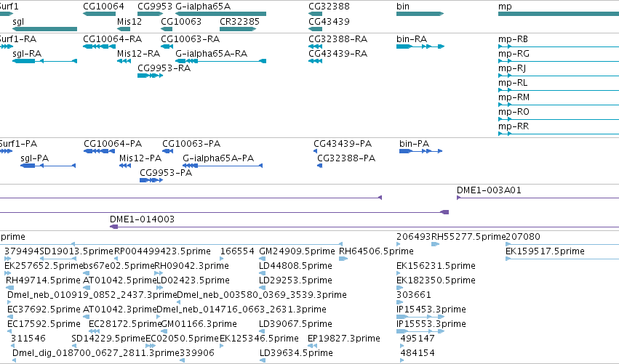619x364 pixels.
Task: Select protein CG10064-PA label
Action: click(x=113, y=144)
